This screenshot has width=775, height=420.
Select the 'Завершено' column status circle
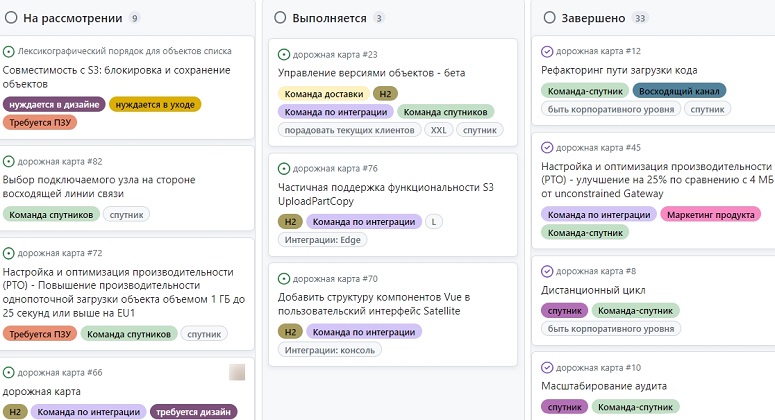point(550,18)
